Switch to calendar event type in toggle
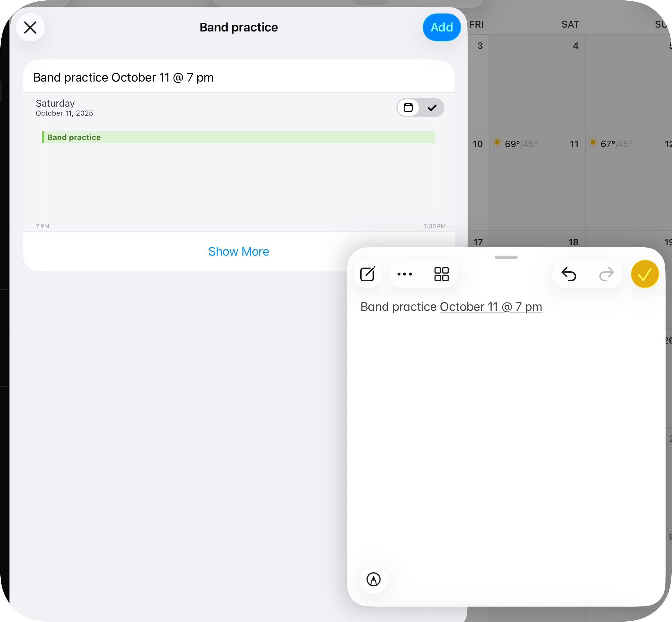Screen dimensions: 672x622 (x=408, y=108)
